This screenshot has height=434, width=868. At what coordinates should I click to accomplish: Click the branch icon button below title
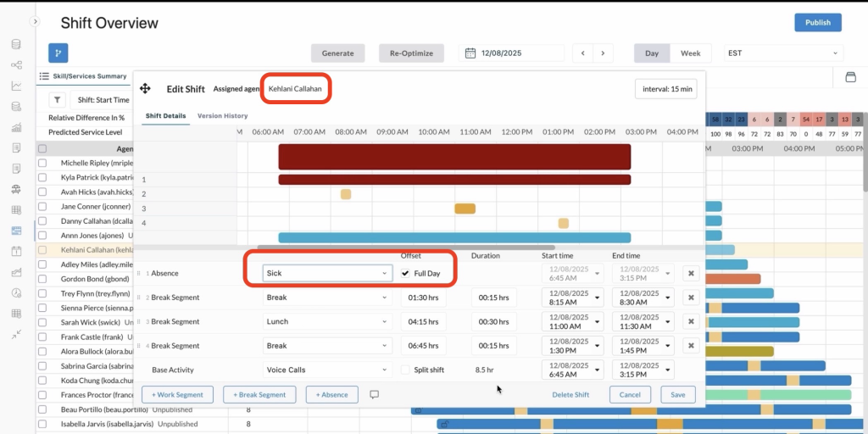(58, 53)
